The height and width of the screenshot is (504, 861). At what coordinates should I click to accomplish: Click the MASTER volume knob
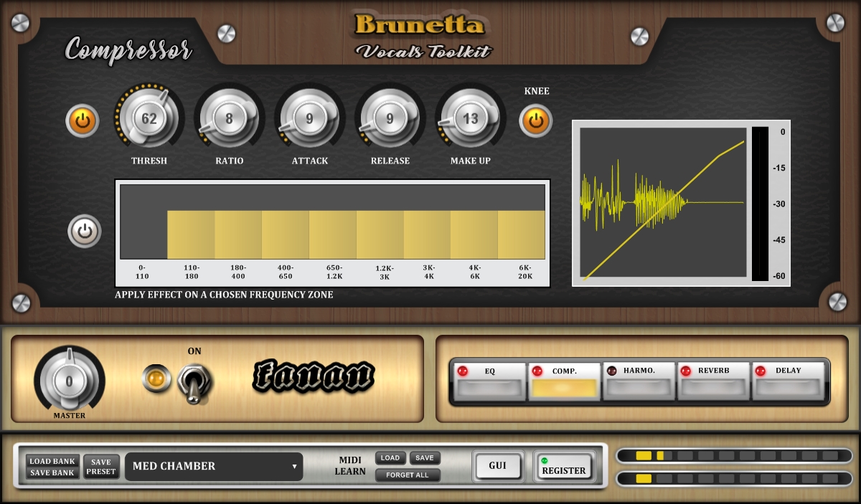pos(69,381)
